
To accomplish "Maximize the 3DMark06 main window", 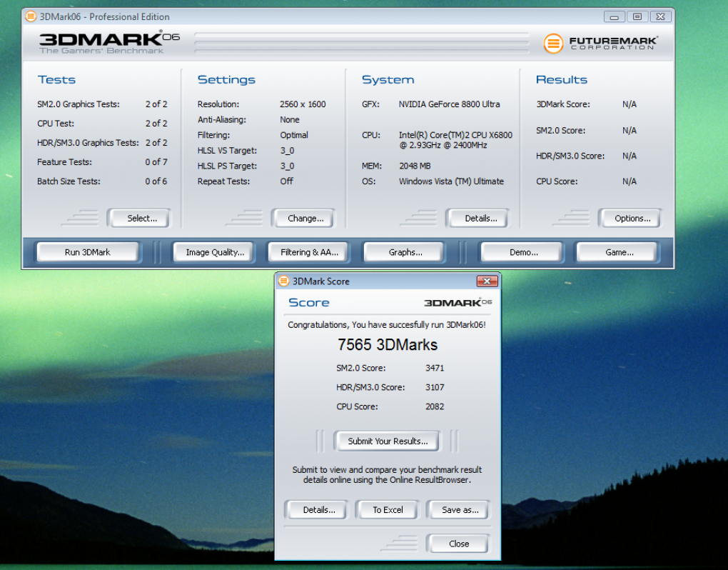I will [637, 16].
